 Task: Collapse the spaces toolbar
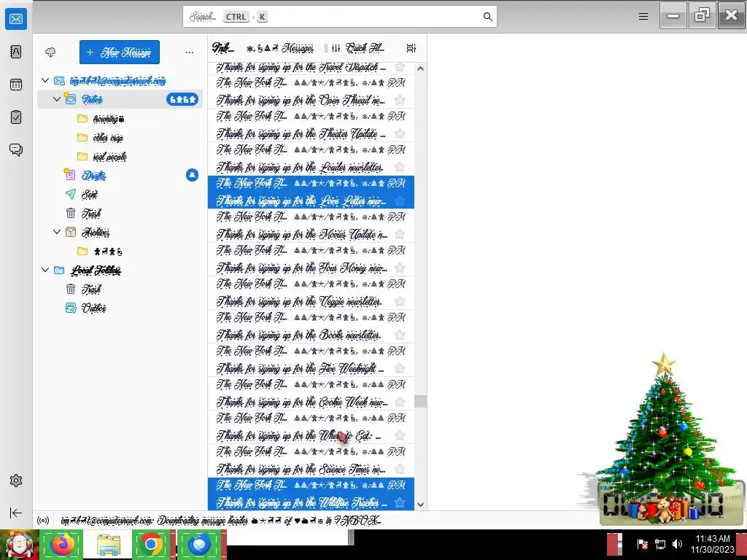pos(16,513)
